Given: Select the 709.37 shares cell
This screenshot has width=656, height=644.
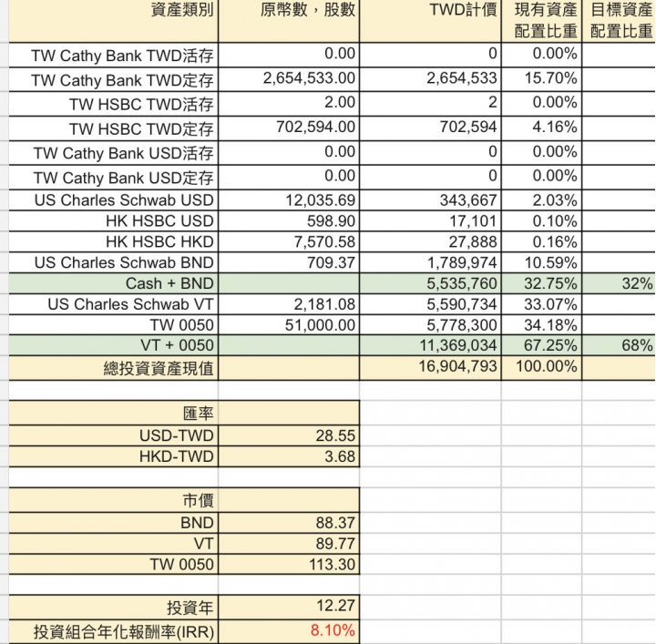Looking at the screenshot, I should [289, 262].
